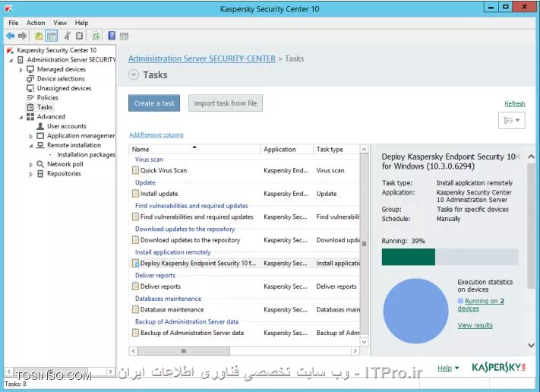This screenshot has height=392, width=540.
Task: Click the Paste clipboard toolbar icon
Action: (79, 36)
